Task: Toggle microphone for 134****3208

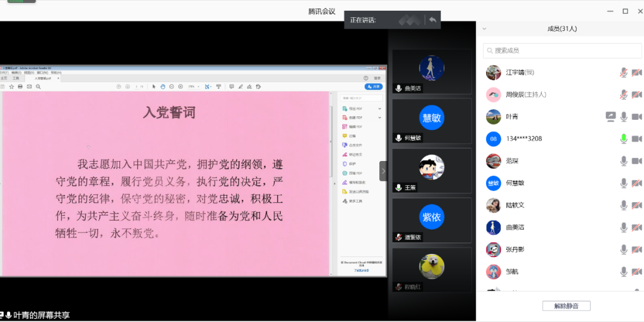Action: 624,139
